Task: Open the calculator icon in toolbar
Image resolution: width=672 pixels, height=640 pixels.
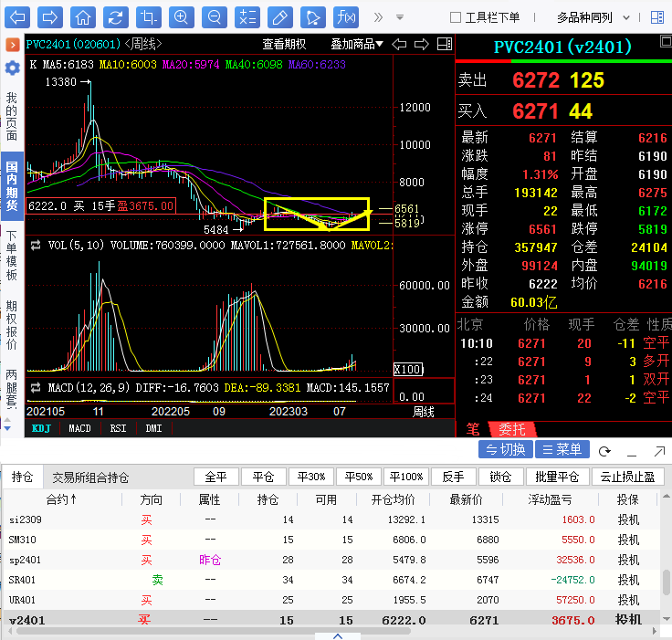Action: pos(247,17)
